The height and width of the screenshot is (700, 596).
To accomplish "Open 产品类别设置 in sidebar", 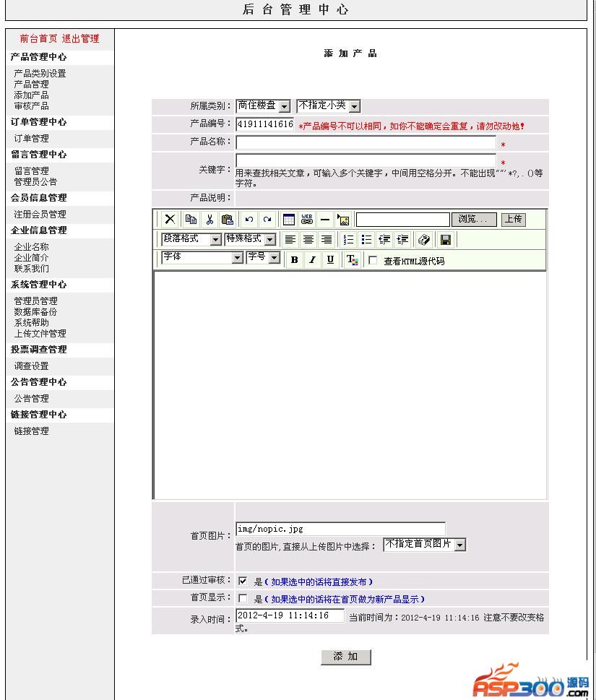I will [x=40, y=73].
